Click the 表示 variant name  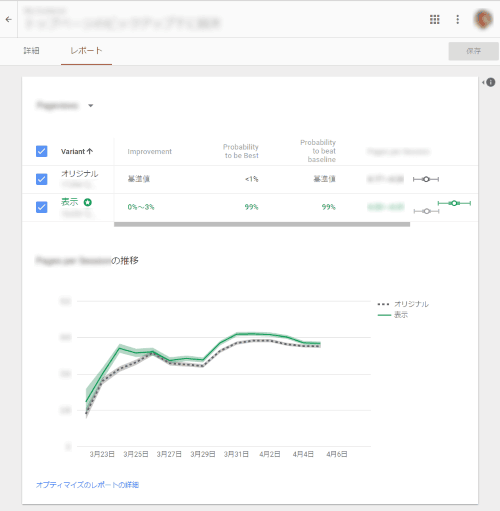(x=70, y=202)
